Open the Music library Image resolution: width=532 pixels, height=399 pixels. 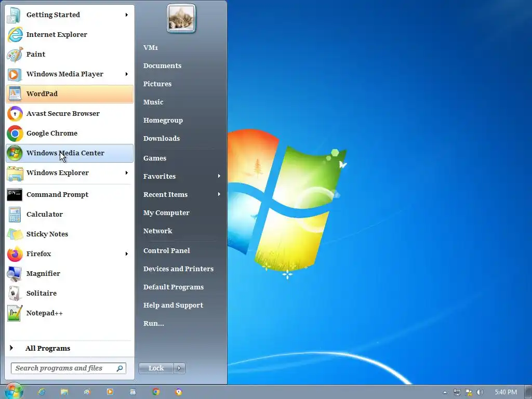153,102
